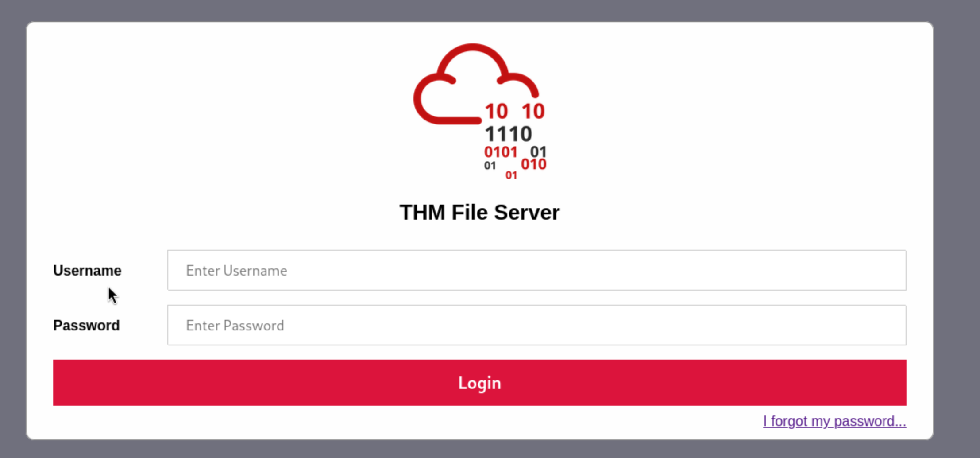Click the Password label
The height and width of the screenshot is (458, 980).
coord(86,326)
